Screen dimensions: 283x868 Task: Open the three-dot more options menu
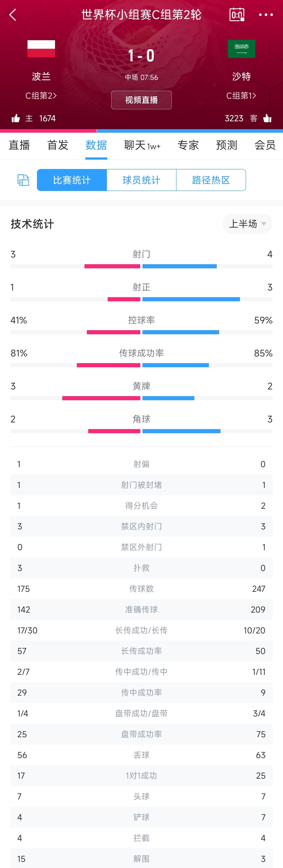(x=266, y=15)
